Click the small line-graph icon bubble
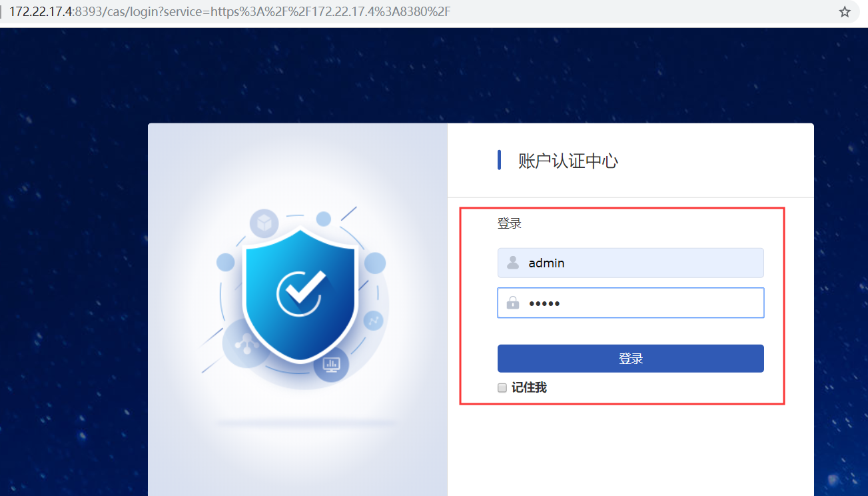Viewport: 868px width, 496px height. pyautogui.click(x=373, y=321)
